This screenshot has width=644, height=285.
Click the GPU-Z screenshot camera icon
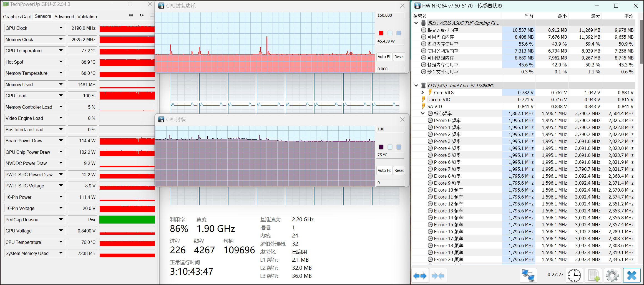tap(131, 15)
